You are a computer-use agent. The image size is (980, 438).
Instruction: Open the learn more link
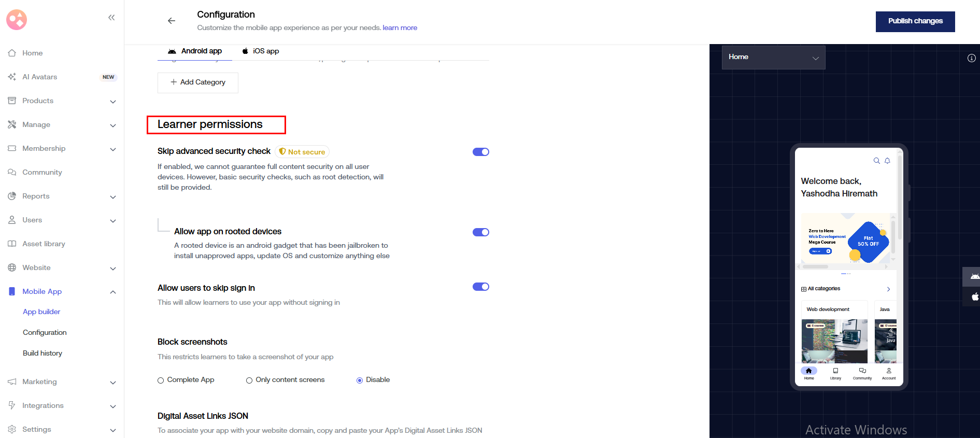[400, 28]
